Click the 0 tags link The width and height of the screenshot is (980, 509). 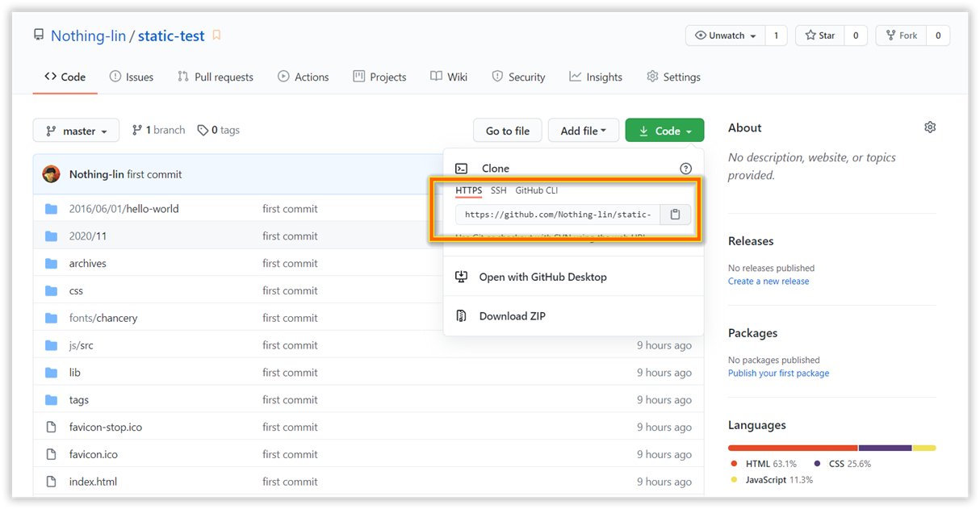[219, 130]
